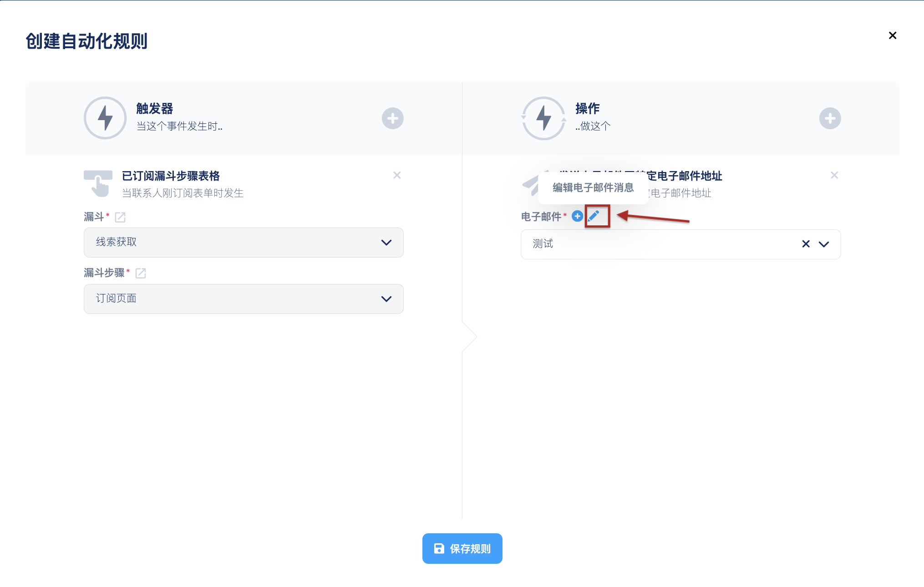924x587 pixels.
Task: Add a new trigger with plus icon
Action: click(392, 118)
